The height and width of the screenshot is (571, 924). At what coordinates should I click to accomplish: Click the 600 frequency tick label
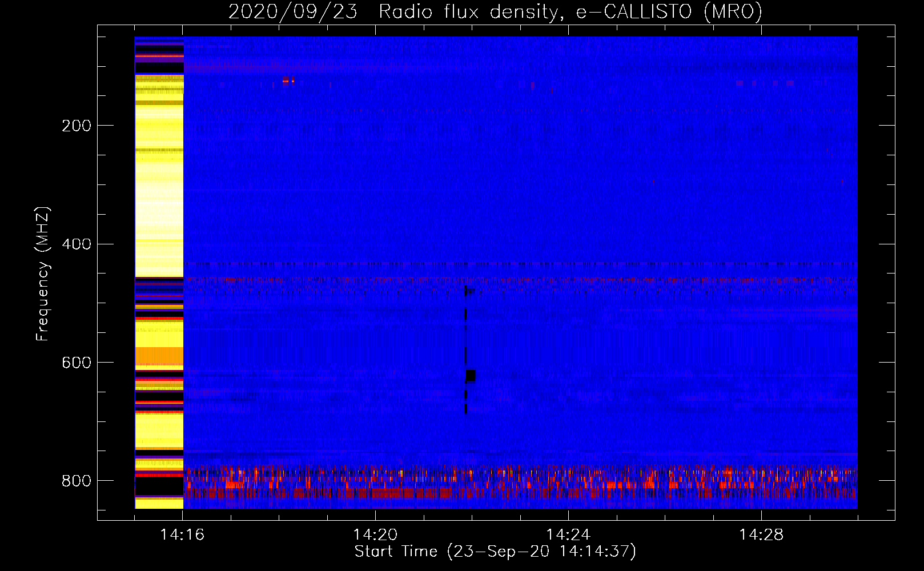[77, 363]
